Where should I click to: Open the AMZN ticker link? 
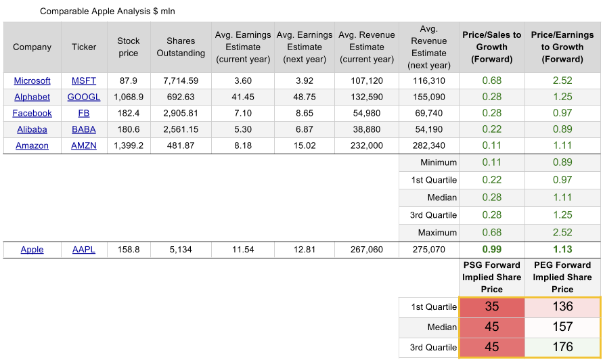click(84, 146)
